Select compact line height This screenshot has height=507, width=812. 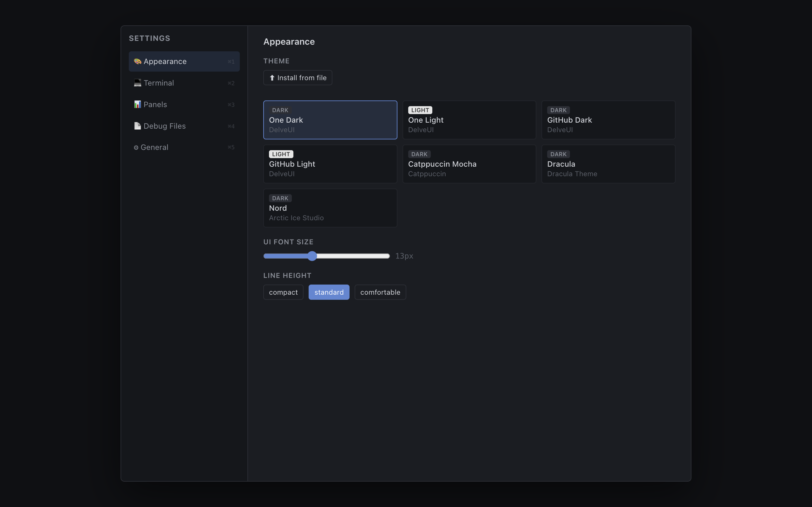[283, 292]
